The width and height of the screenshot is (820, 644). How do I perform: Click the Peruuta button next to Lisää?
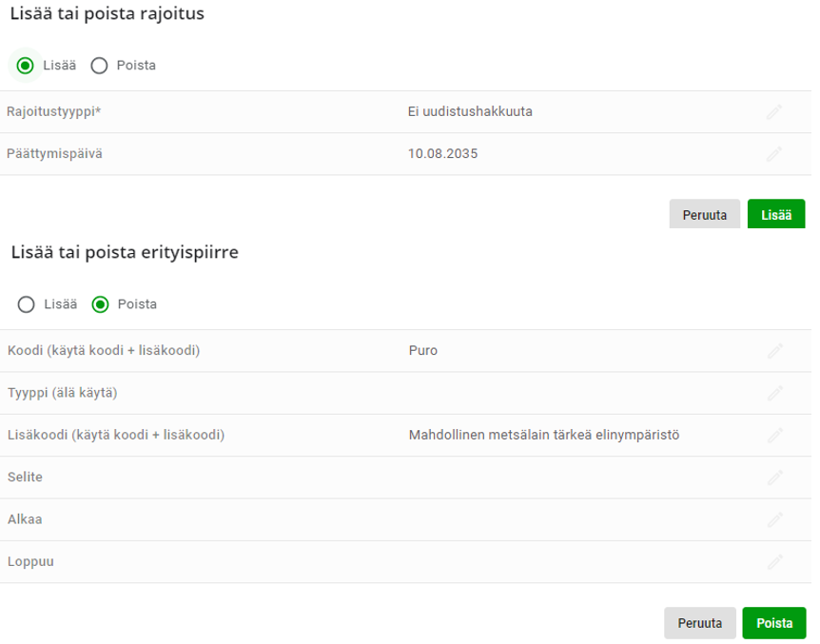[705, 214]
